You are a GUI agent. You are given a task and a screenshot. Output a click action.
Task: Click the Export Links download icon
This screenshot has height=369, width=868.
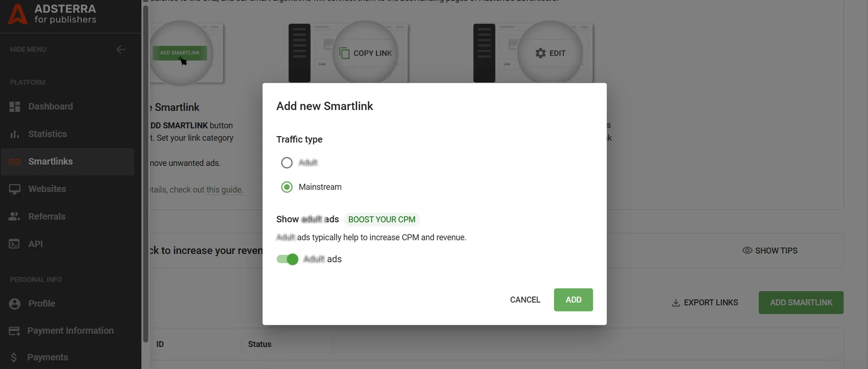click(676, 302)
